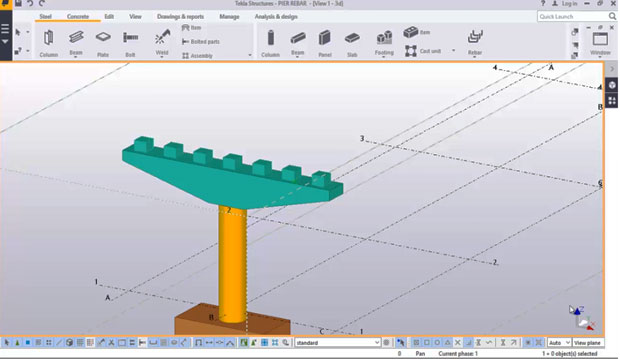Toggle the Select all pointer switch

[x=7, y=343]
